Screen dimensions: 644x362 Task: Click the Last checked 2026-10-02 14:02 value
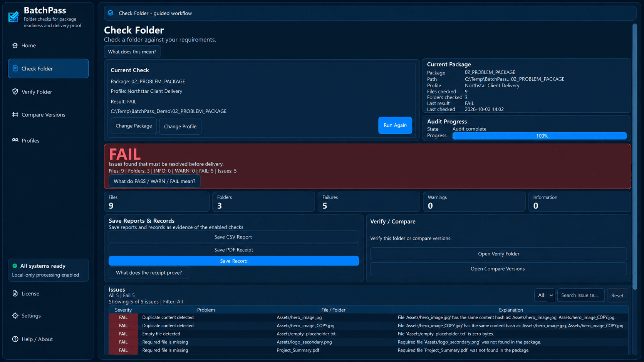(484, 109)
